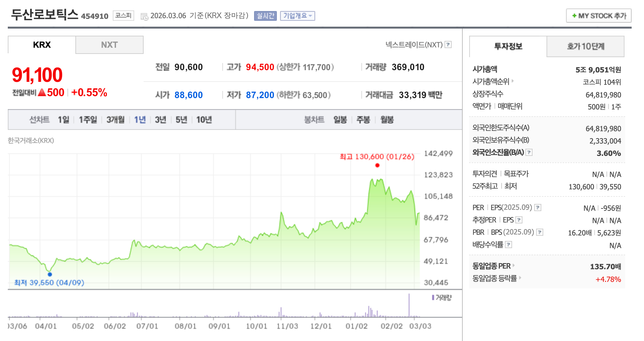Click the +4.78% 등락률 value
The height and width of the screenshot is (341, 644).
(608, 279)
